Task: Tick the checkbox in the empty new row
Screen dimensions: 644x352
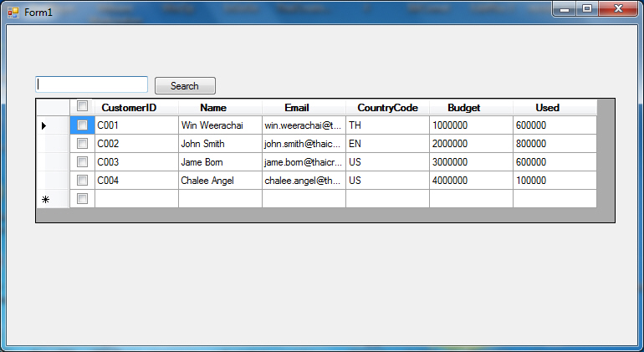Action: pyautogui.click(x=82, y=198)
